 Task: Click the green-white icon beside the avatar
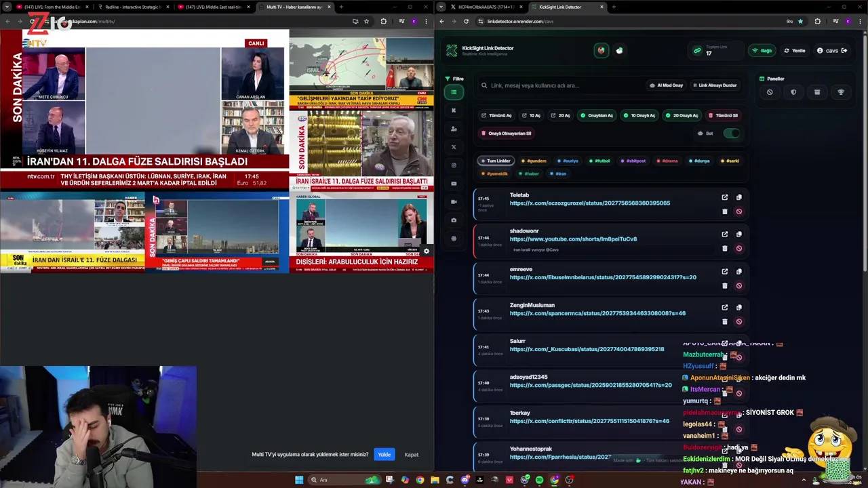(x=620, y=51)
